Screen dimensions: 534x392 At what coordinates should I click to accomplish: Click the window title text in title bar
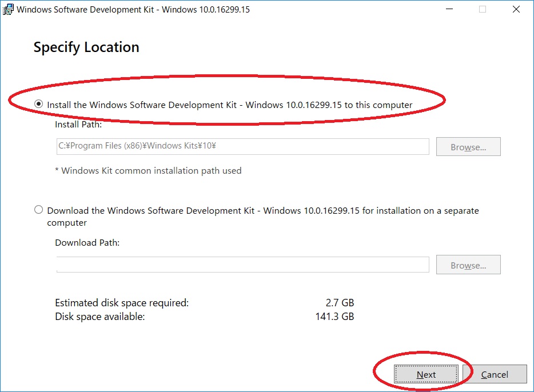click(133, 10)
